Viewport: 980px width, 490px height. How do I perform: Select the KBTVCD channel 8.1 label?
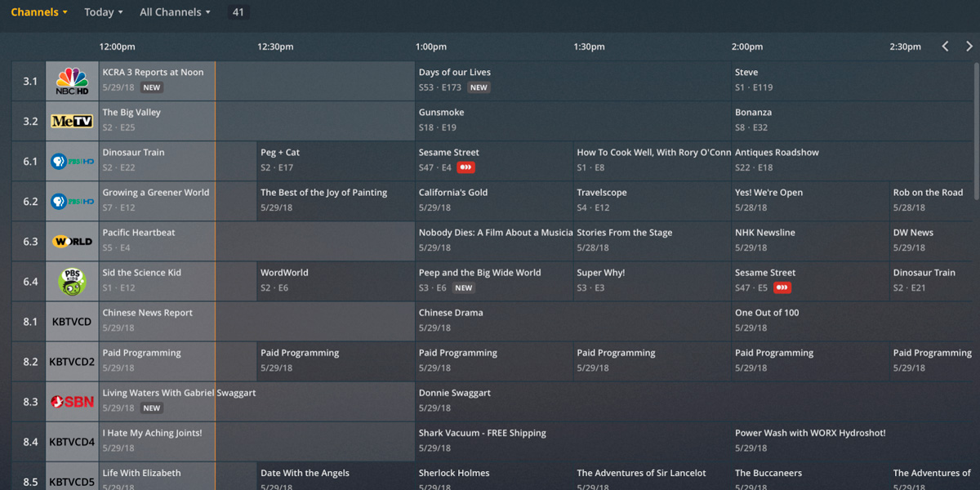72,321
